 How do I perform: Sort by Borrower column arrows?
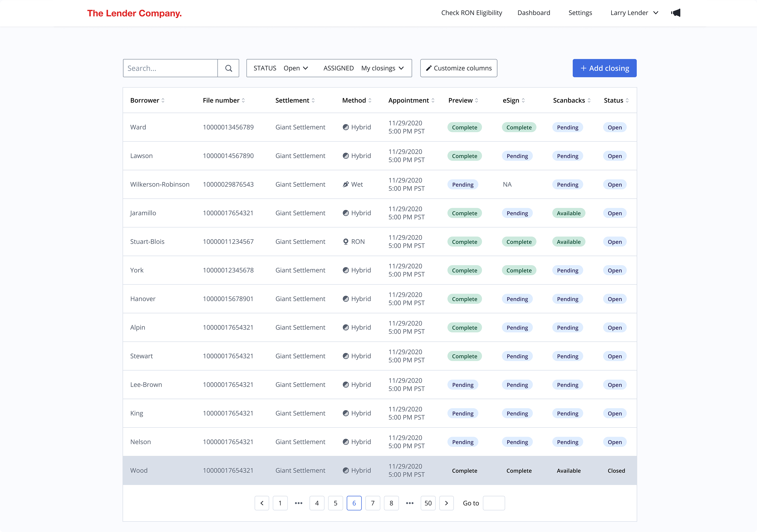pos(163,101)
